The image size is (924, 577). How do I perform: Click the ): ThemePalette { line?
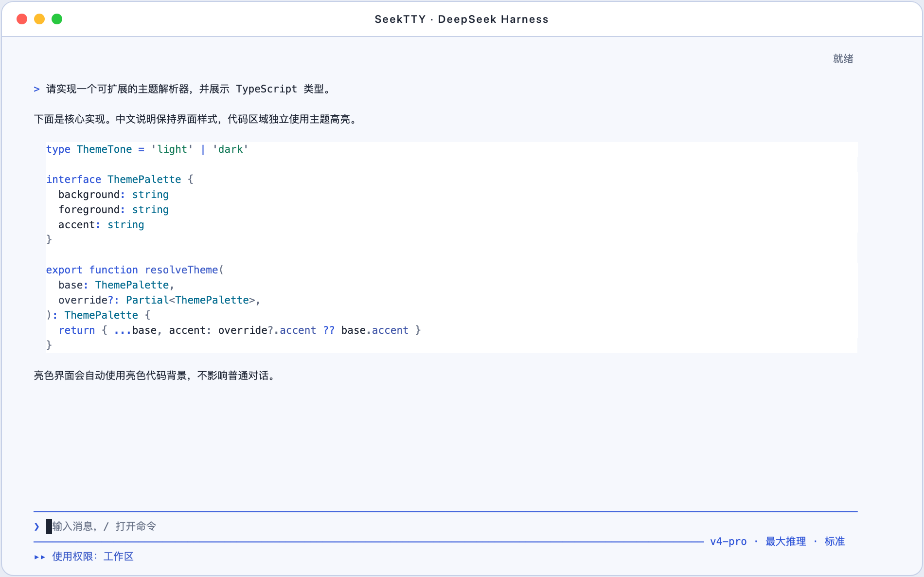tap(98, 315)
